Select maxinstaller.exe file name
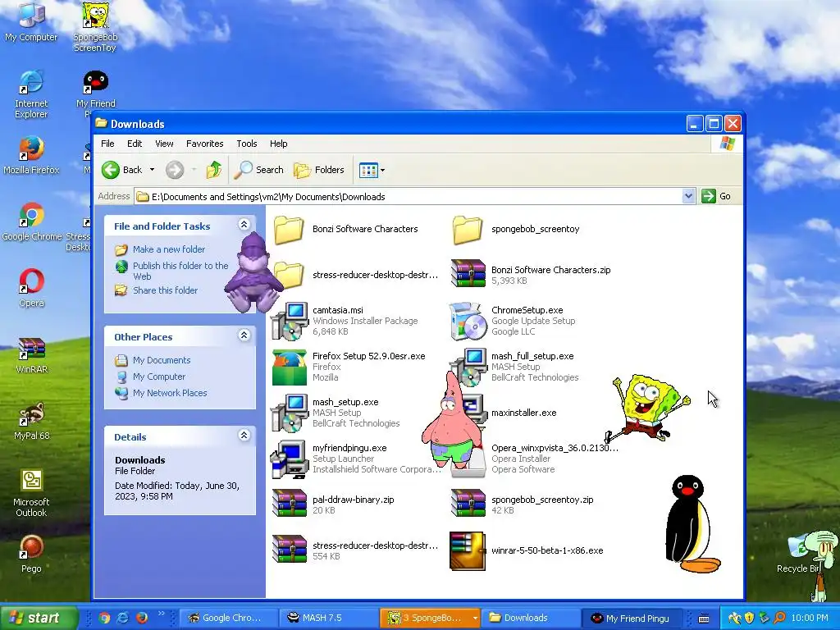The image size is (840, 630). pyautogui.click(x=524, y=413)
